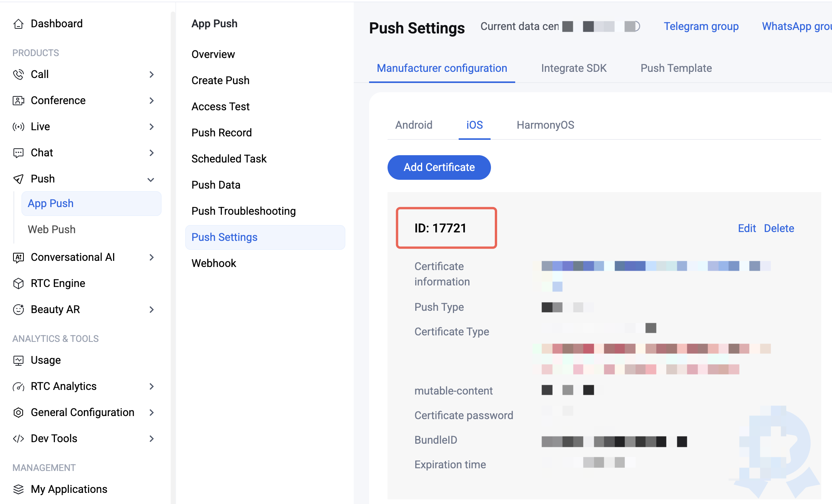Click the Beauty AR face icon
Image resolution: width=832 pixels, height=504 pixels.
tap(18, 310)
